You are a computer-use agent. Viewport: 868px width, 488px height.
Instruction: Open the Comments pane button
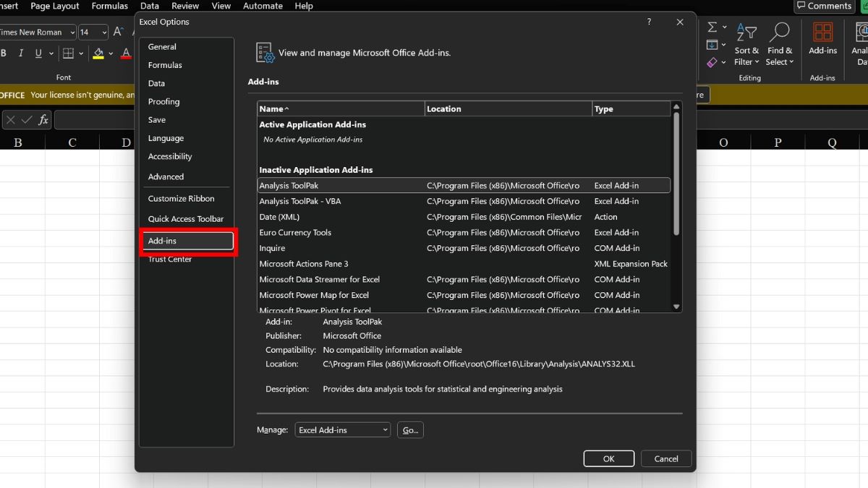(824, 6)
